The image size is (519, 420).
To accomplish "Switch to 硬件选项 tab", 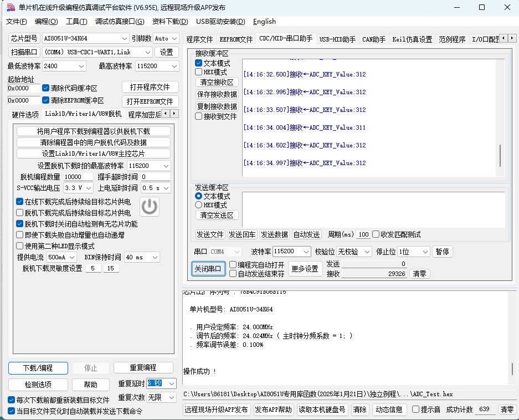I will click(25, 115).
